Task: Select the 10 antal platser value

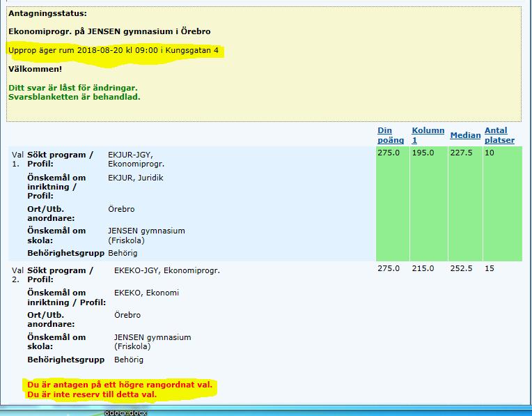Action: (x=490, y=153)
